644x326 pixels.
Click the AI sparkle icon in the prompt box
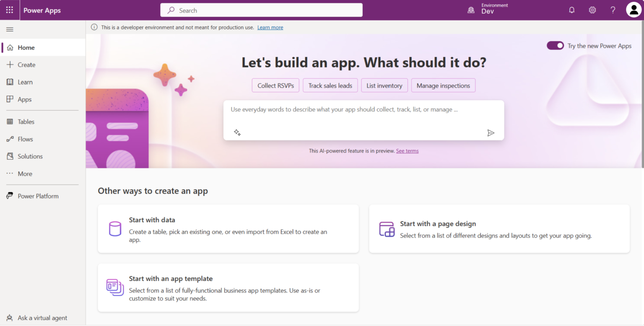coord(237,132)
